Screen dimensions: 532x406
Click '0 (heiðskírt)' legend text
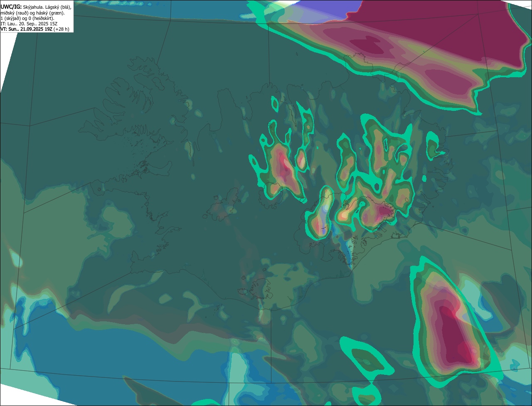pos(41,19)
